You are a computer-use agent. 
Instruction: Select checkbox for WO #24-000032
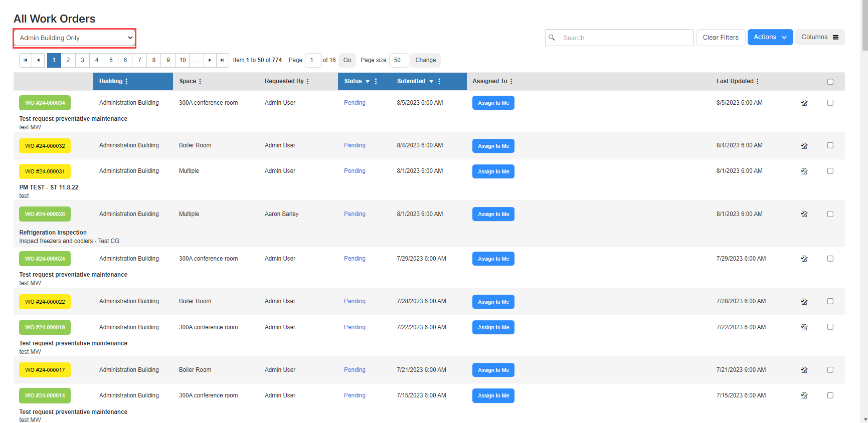click(830, 145)
